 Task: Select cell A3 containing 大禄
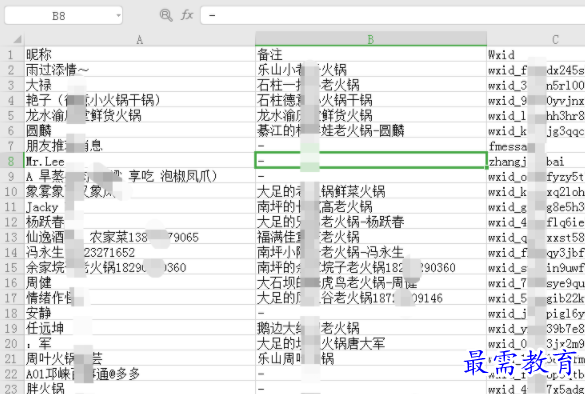tap(140, 85)
